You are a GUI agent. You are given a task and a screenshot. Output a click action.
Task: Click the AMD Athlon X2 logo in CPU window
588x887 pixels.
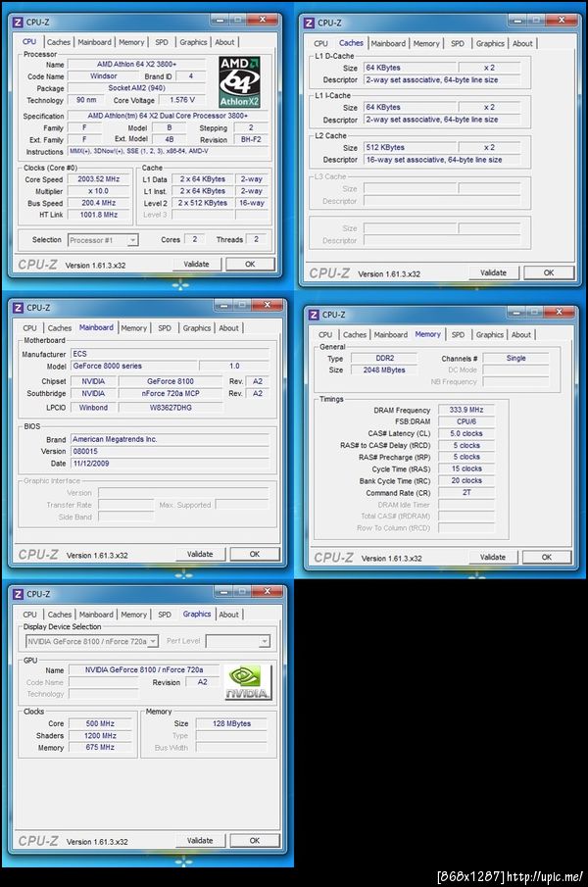pyautogui.click(x=239, y=82)
